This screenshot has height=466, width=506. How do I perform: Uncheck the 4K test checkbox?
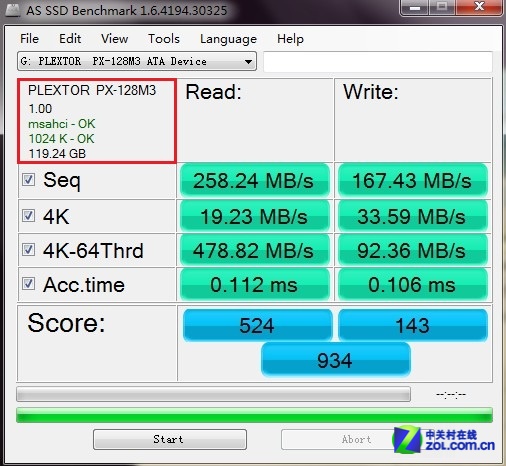click(28, 216)
